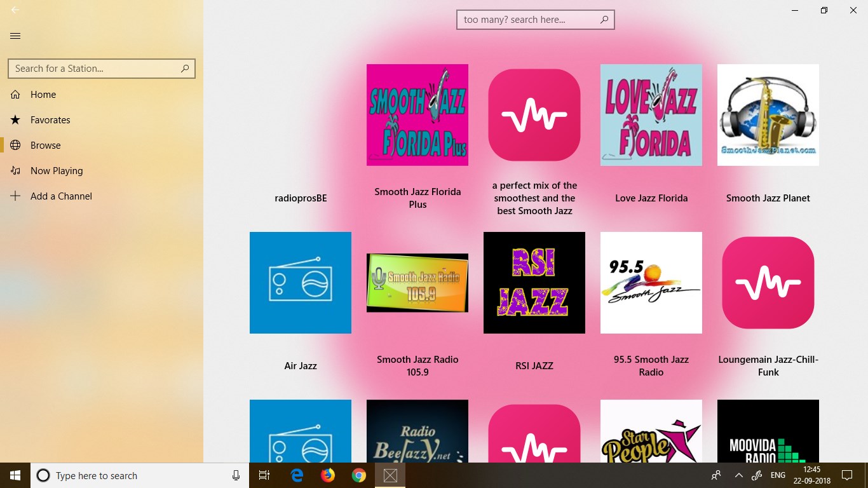Select 95.5 Smooth Jazz Radio logo
The width and height of the screenshot is (868, 488).
pos(651,283)
